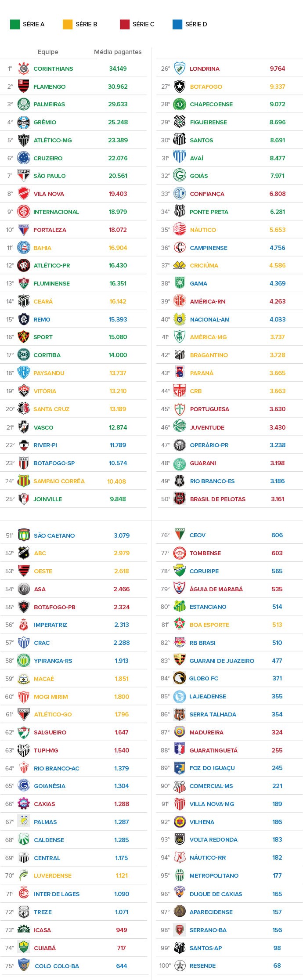Open the CRUZEIRO team name
Viewport: 303px width, 980px height.
click(48, 158)
